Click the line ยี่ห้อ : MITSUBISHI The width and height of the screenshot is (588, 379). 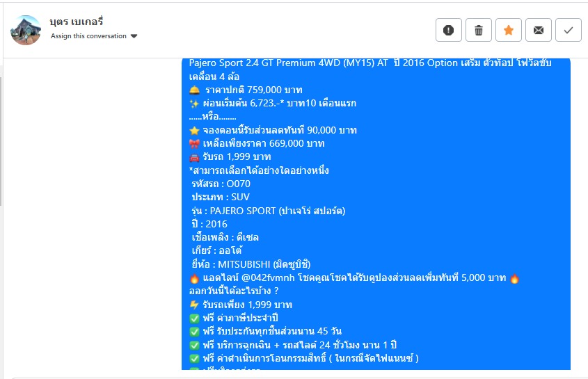pyautogui.click(x=251, y=264)
